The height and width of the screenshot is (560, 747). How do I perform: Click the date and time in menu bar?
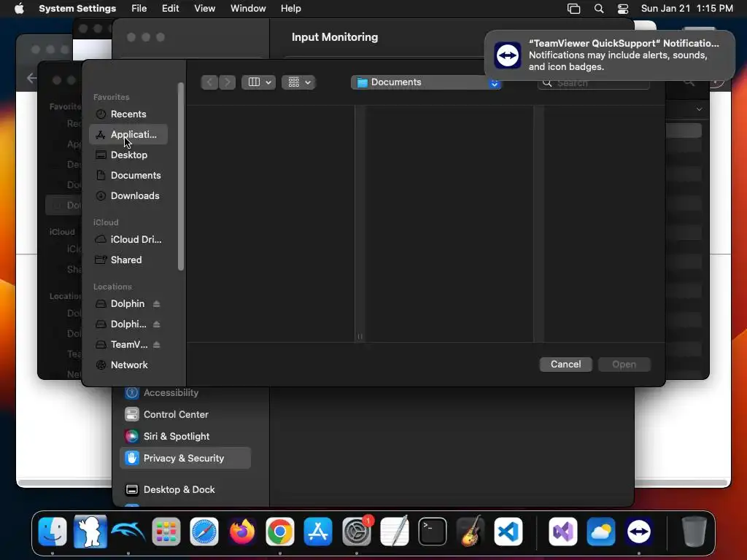pyautogui.click(x=686, y=9)
